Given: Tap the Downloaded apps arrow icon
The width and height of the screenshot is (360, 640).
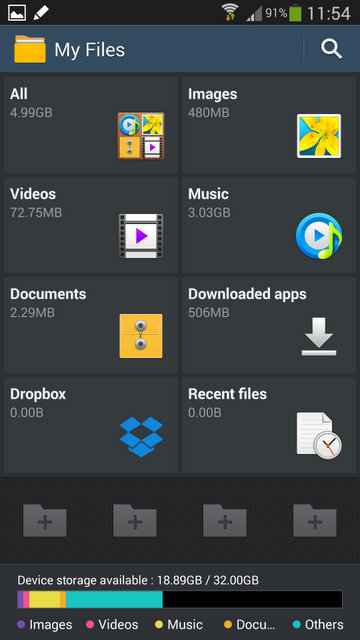Looking at the screenshot, I should [x=319, y=336].
